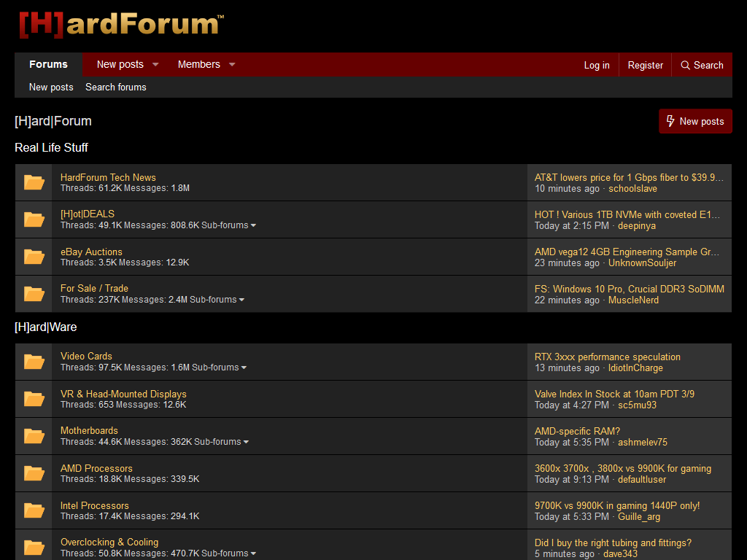Screen dimensions: 747x560
Task: Expand the Members dropdown arrow
Action: coord(232,64)
